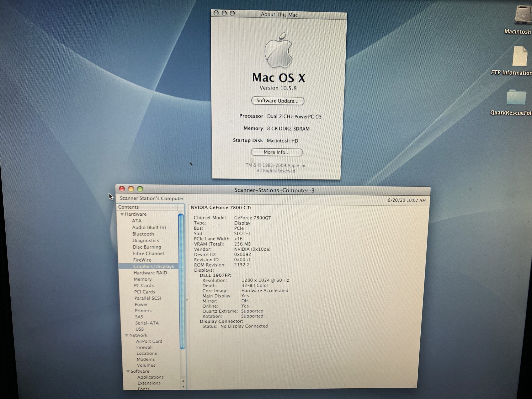532x399 pixels.
Task: Select Fibre Channel in the Hardware list
Action: pos(148,254)
